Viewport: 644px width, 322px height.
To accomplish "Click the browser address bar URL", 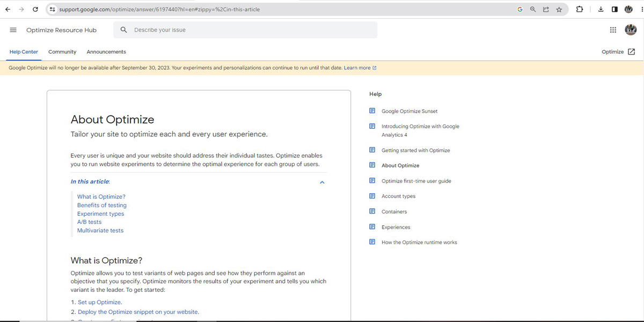I will pos(159,9).
